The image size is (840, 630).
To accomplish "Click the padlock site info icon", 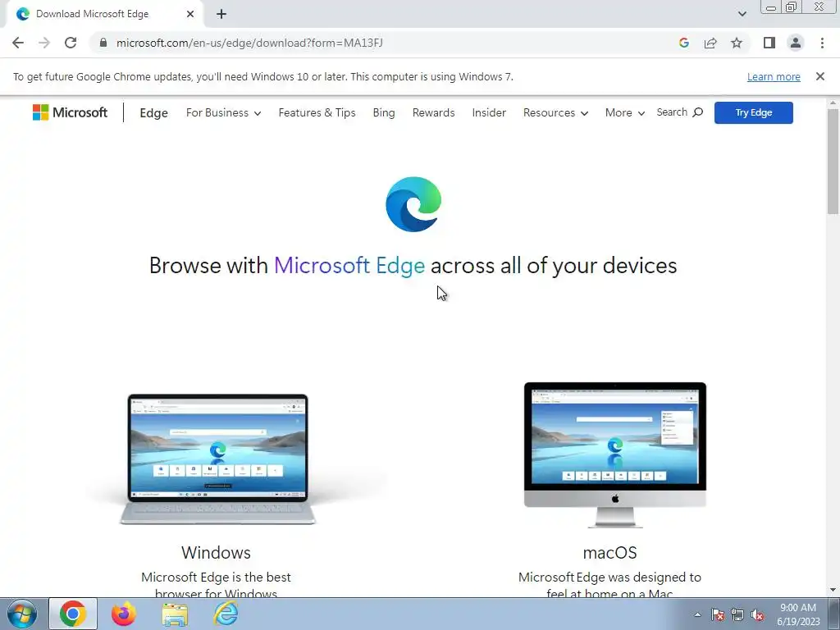I will [x=103, y=43].
